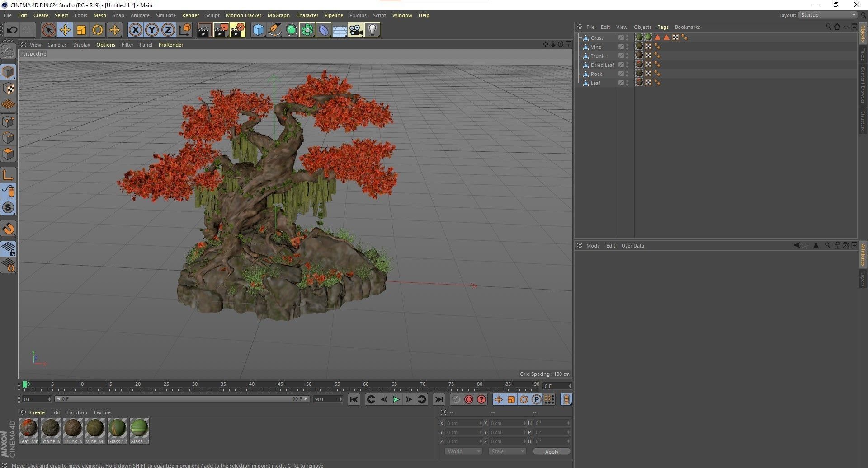Open Edit Render Settings
868x468 pixels.
[238, 30]
